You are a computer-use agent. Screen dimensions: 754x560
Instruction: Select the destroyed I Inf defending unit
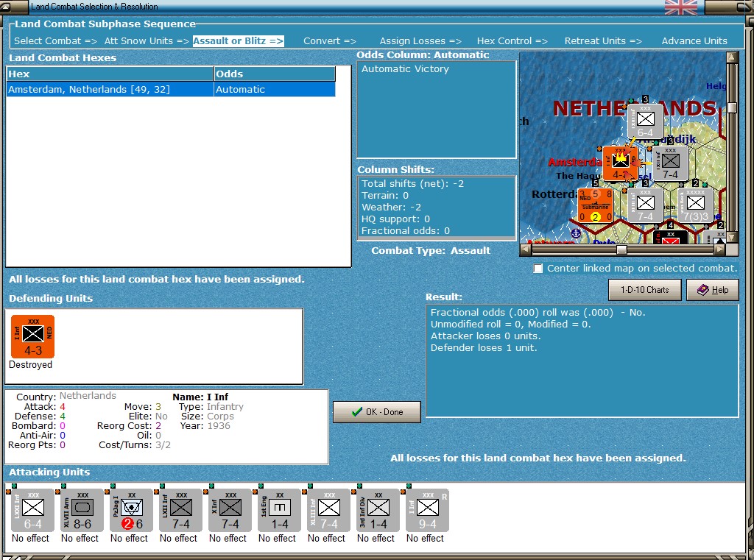coord(32,336)
